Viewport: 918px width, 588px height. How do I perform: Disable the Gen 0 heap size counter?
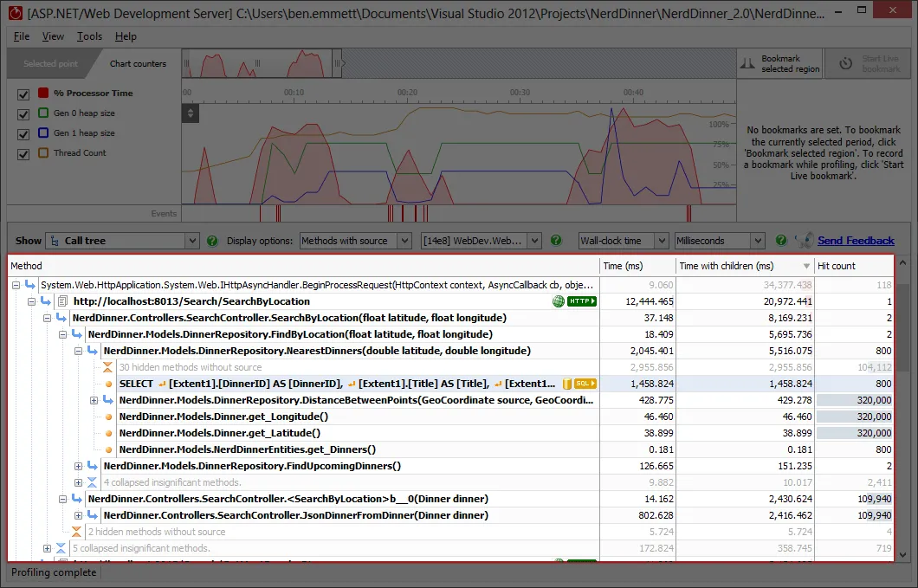coord(22,113)
